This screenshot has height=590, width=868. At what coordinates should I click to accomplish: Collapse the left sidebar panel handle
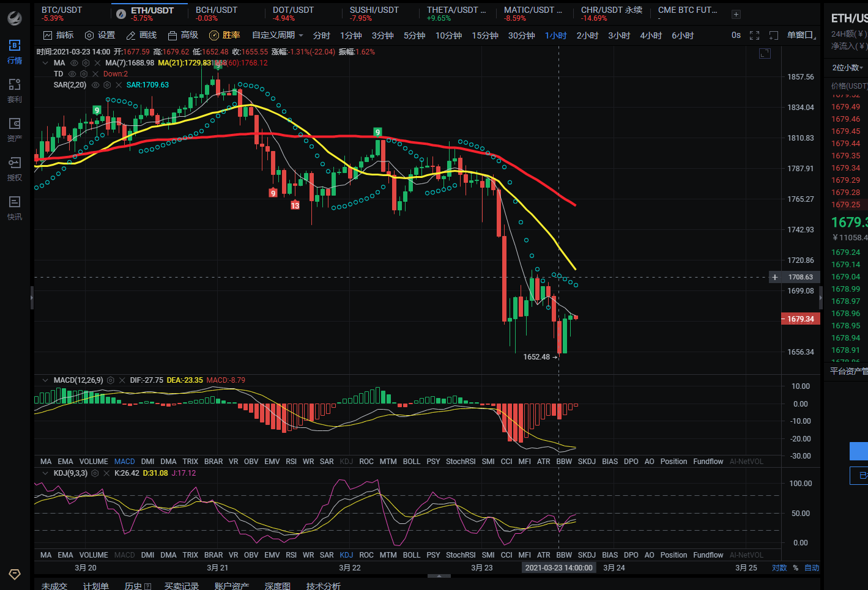(x=32, y=298)
